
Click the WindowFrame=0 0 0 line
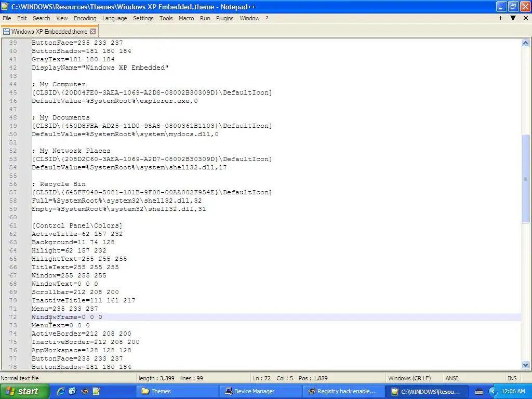pos(67,317)
